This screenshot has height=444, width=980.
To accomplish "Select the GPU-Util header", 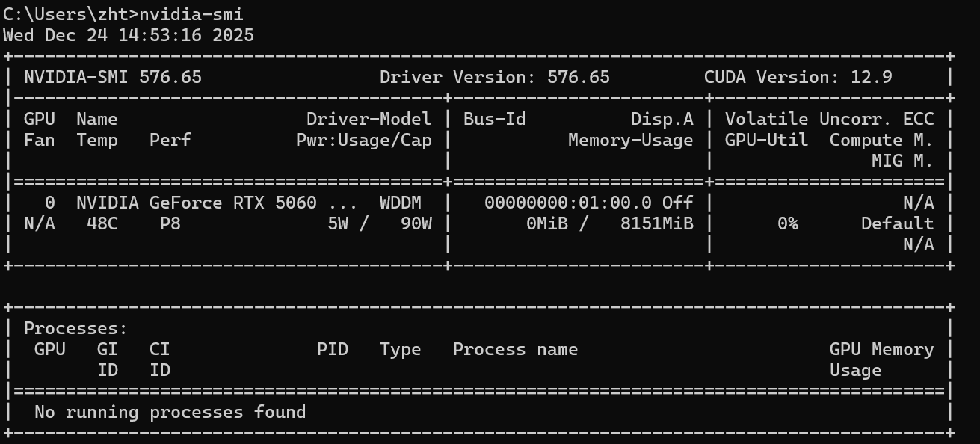I will coord(767,140).
